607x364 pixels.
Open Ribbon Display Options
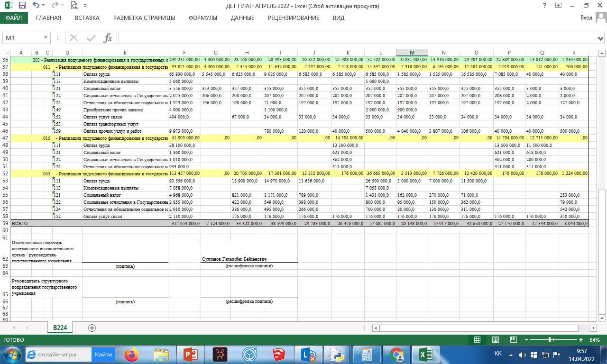[x=559, y=6]
